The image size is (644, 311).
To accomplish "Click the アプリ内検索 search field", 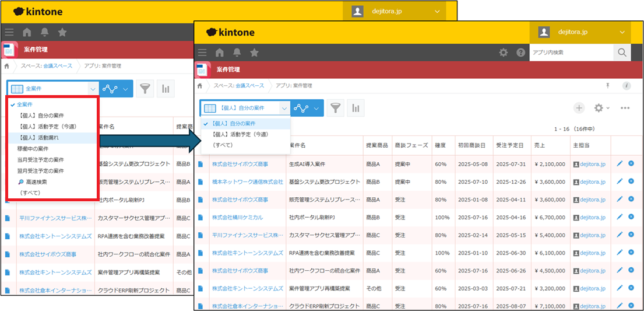I will [571, 53].
